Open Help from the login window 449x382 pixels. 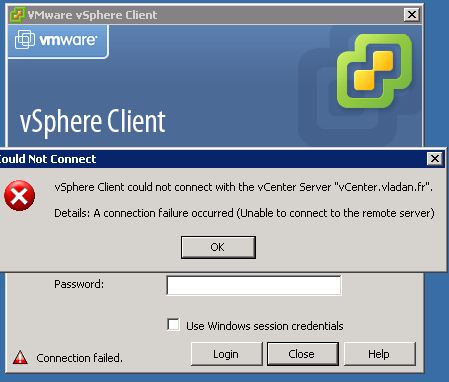tap(380, 354)
